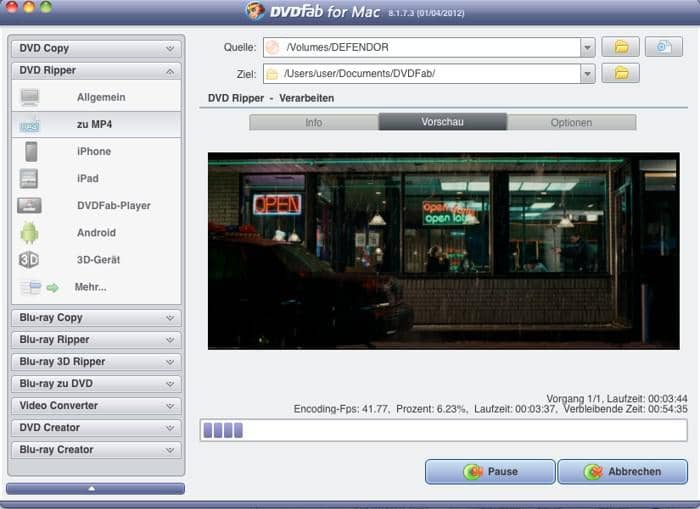The height and width of the screenshot is (509, 700).
Task: Expand the Blu-ray Copy section
Action: (x=96, y=317)
